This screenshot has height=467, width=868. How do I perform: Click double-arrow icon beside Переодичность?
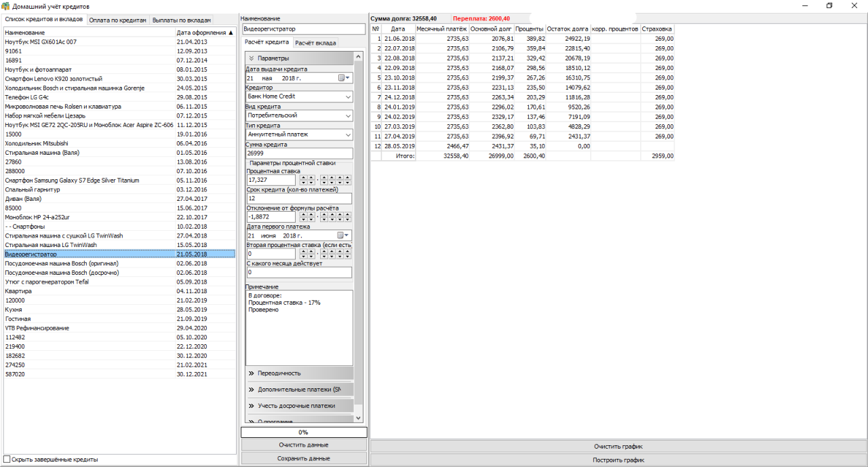[x=251, y=373]
